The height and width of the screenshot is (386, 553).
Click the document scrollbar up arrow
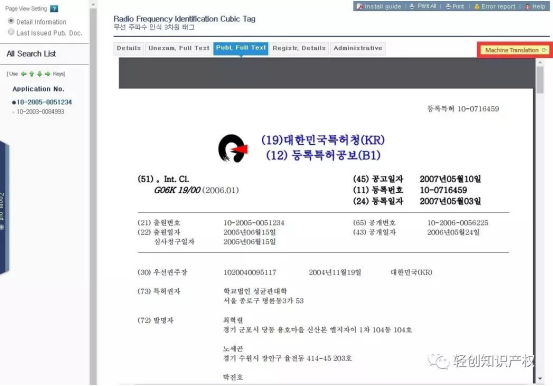(x=540, y=62)
